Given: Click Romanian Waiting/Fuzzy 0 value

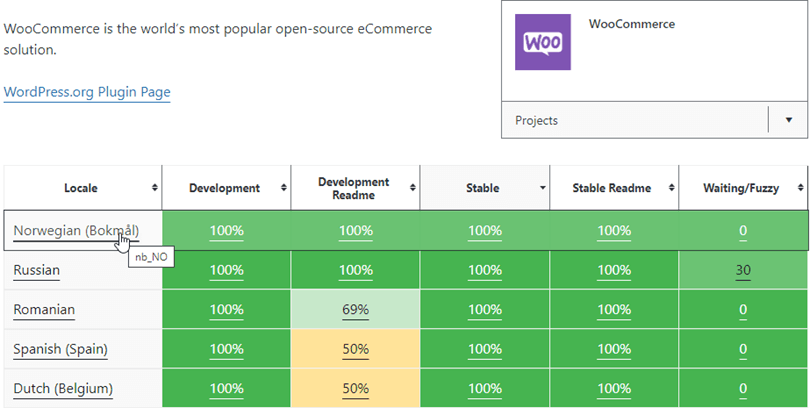Looking at the screenshot, I should coord(743,310).
